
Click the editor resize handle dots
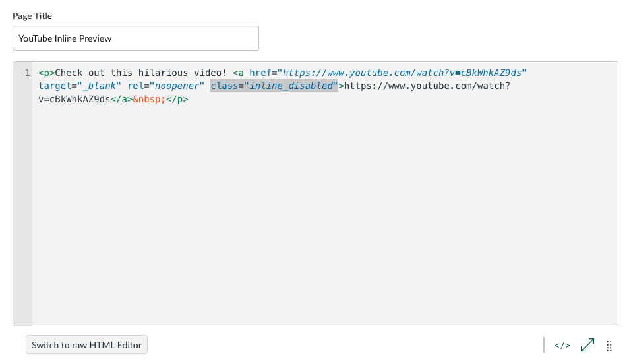coord(609,346)
